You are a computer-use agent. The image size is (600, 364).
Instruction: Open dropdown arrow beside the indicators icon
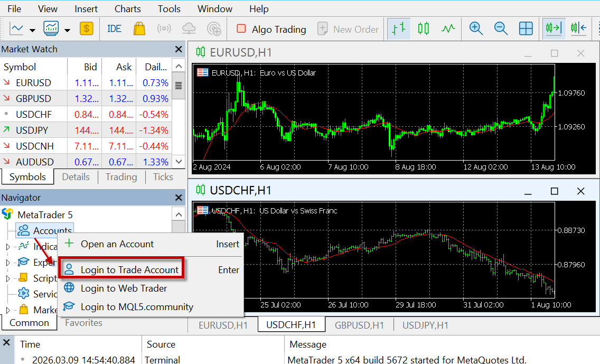(x=67, y=30)
